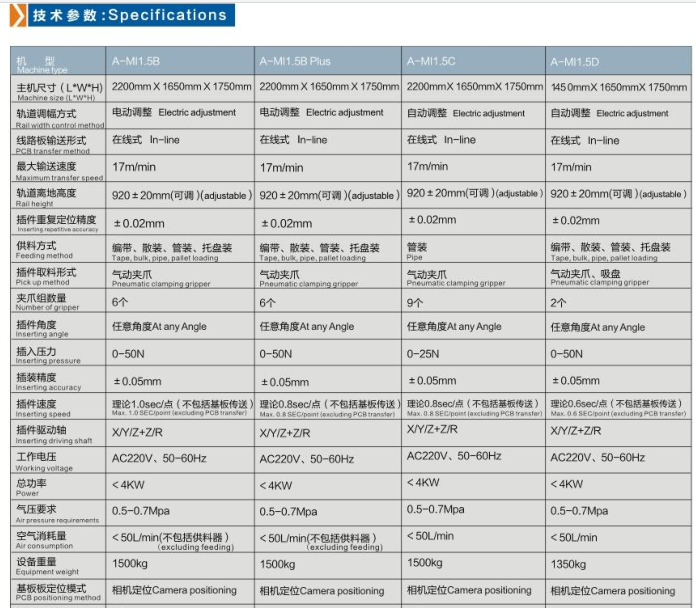Click the Inserting accuracy row label
The width and height of the screenshot is (696, 608).
pyautogui.click(x=58, y=380)
